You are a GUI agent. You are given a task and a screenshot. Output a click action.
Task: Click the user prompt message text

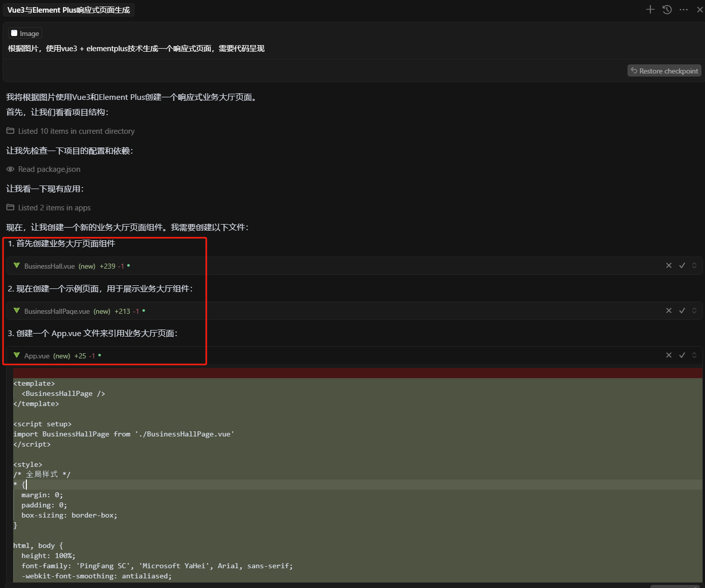[136, 49]
